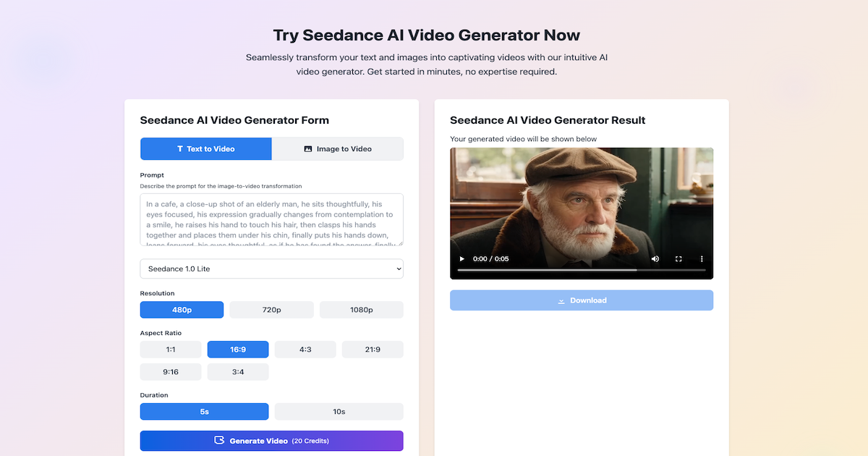The image size is (868, 456).
Task: Select the 21:9 aspect ratio
Action: [x=373, y=350]
